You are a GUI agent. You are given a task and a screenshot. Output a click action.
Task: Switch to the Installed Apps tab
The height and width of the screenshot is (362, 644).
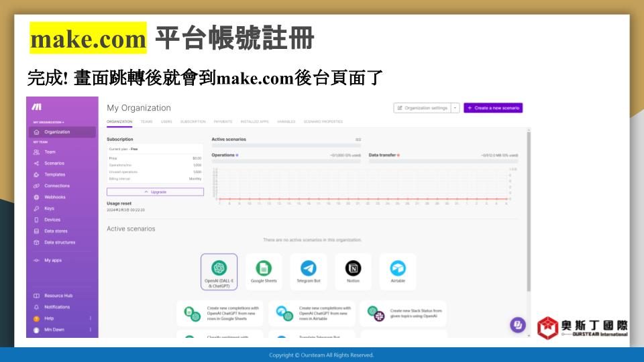point(255,122)
